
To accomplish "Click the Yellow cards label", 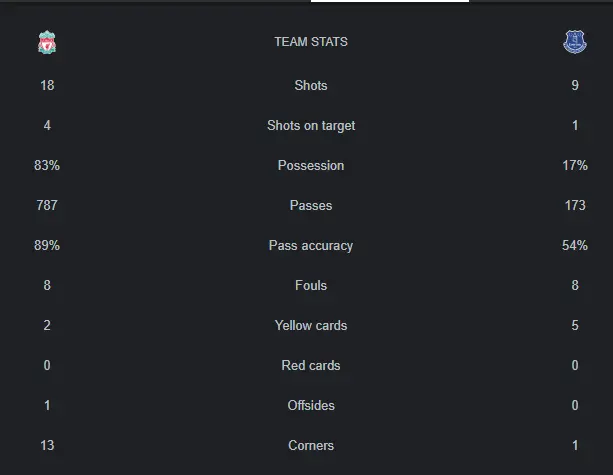I will click(x=311, y=326).
